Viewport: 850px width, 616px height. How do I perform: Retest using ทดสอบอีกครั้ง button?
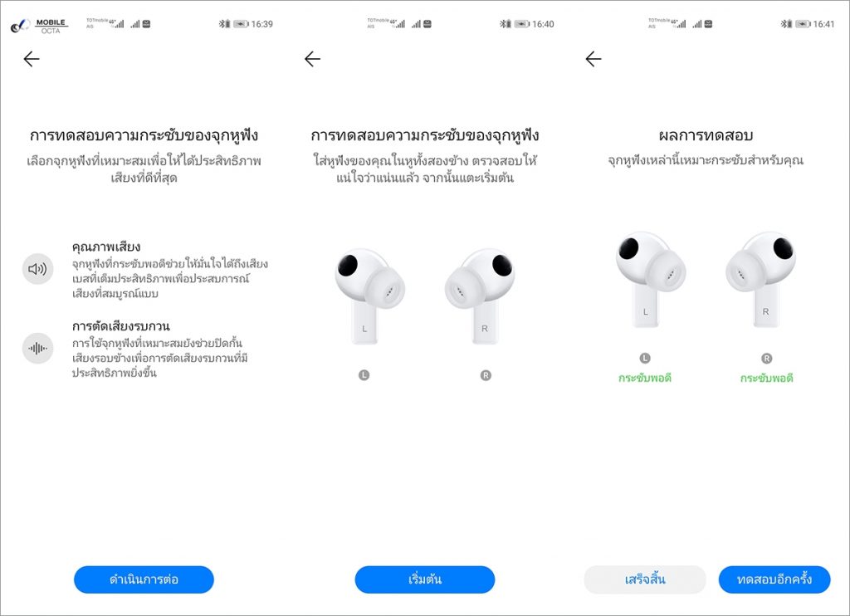774,579
